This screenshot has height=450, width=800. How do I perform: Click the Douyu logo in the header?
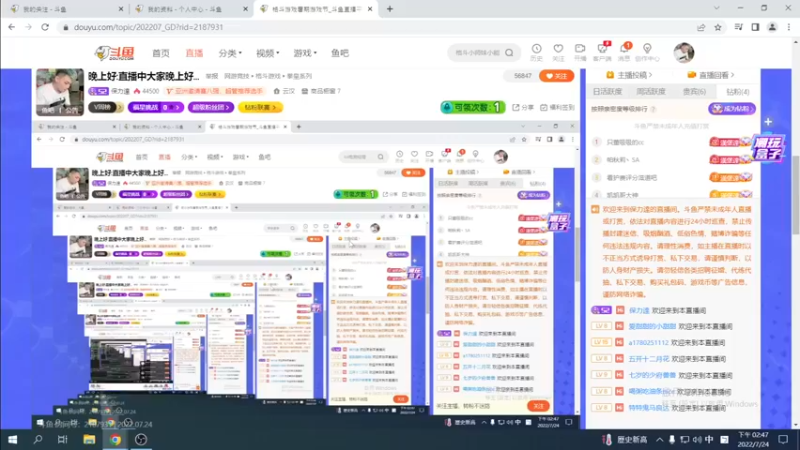coord(115,53)
